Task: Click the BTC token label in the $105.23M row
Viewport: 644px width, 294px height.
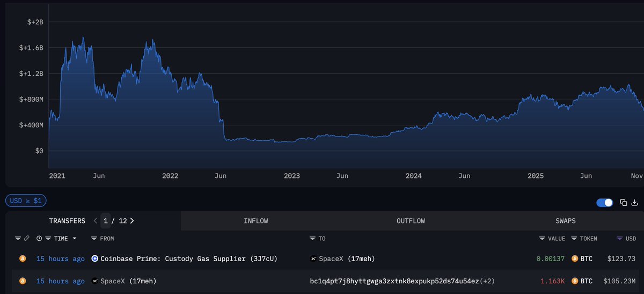Action: (587, 281)
